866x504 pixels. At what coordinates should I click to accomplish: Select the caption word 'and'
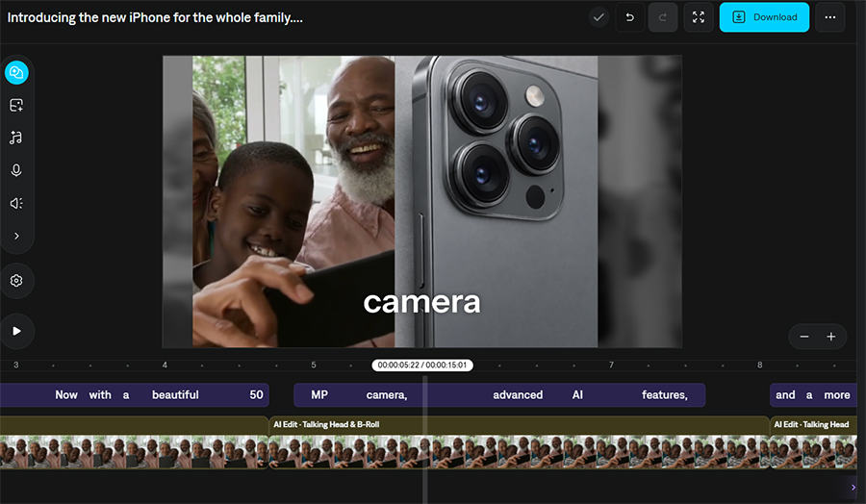[785, 394]
